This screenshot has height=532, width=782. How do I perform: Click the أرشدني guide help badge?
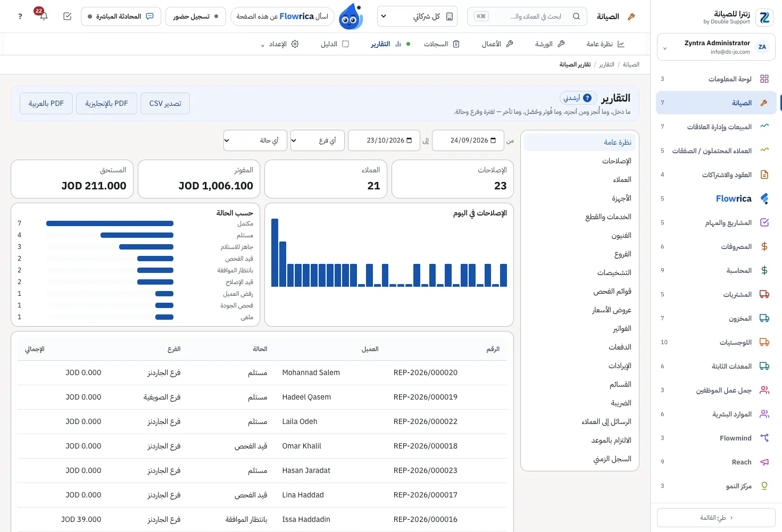pyautogui.click(x=578, y=98)
